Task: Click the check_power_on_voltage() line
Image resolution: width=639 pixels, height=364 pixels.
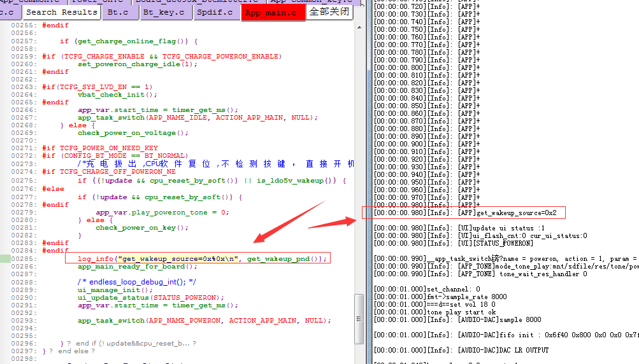Action: (133, 133)
